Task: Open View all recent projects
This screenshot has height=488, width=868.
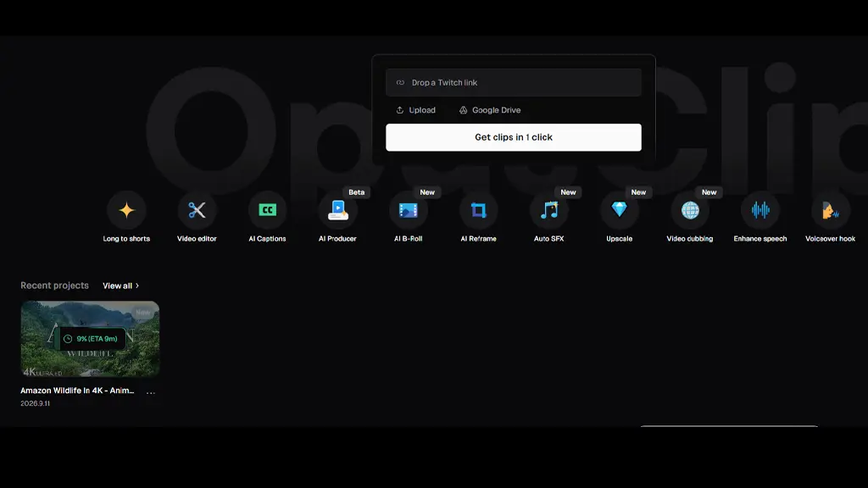Action: pos(120,286)
